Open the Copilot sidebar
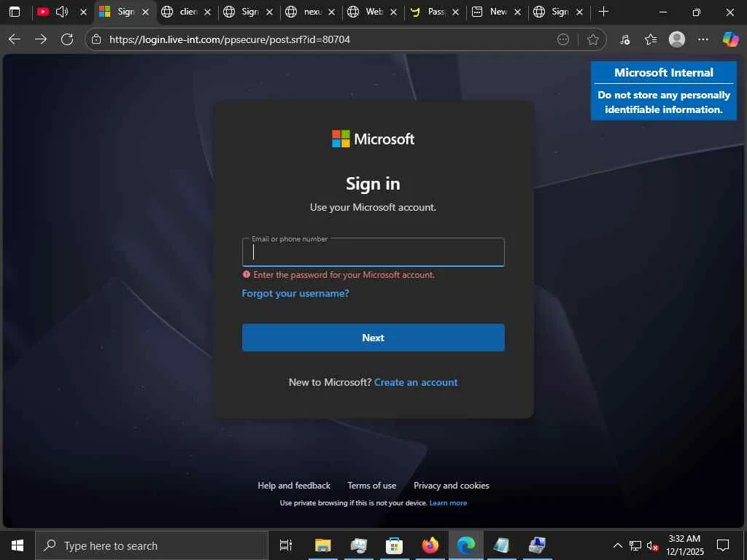 point(730,39)
